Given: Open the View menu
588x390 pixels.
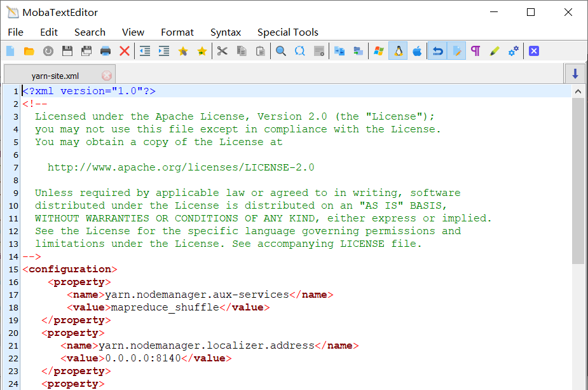Looking at the screenshot, I should click(133, 32).
